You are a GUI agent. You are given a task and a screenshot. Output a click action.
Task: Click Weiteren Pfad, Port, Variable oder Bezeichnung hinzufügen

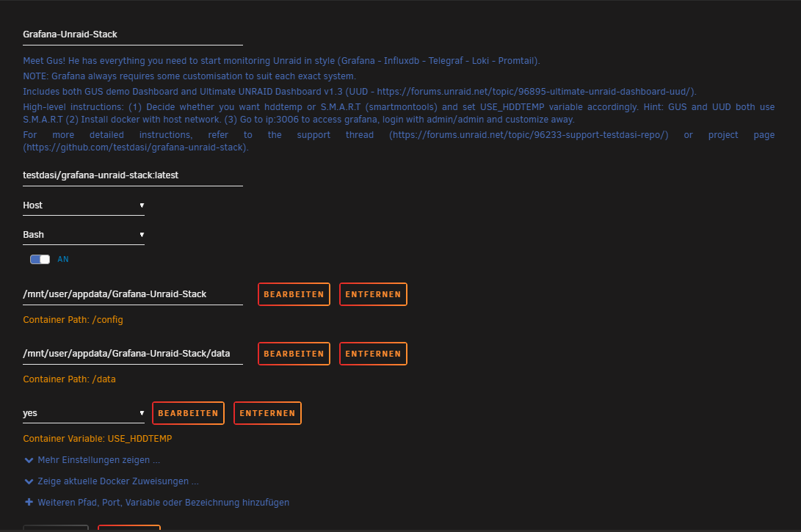coord(164,503)
